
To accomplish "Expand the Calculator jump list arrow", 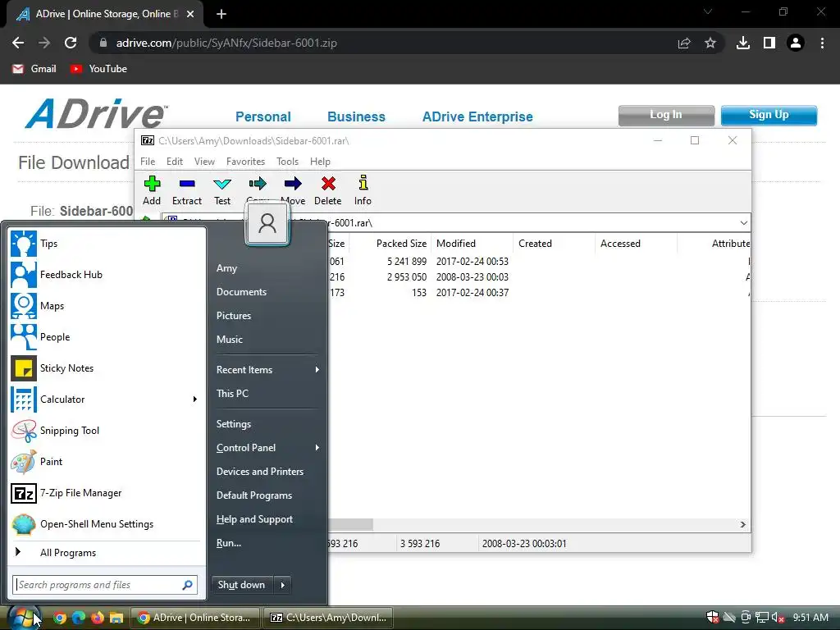I will coord(195,399).
